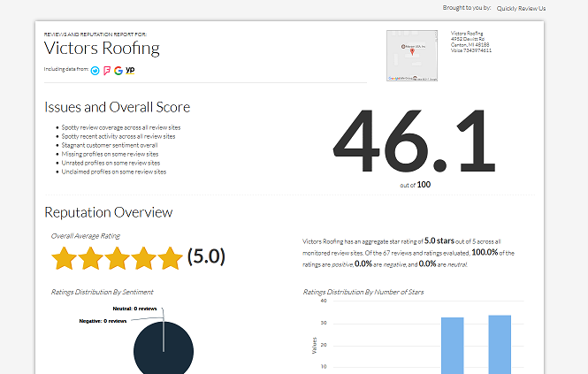Click 'Stagnant customer sentiment overall' issue

tap(110, 145)
